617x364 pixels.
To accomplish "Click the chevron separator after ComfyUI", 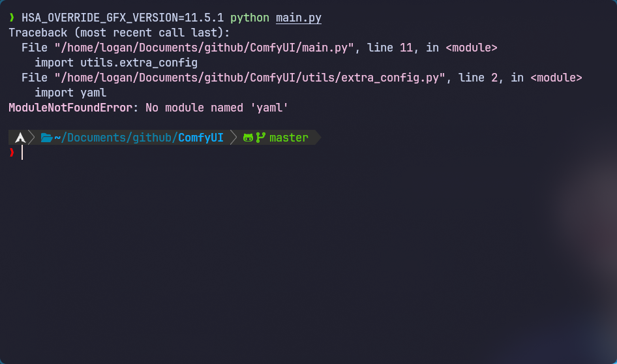I will tap(234, 138).
